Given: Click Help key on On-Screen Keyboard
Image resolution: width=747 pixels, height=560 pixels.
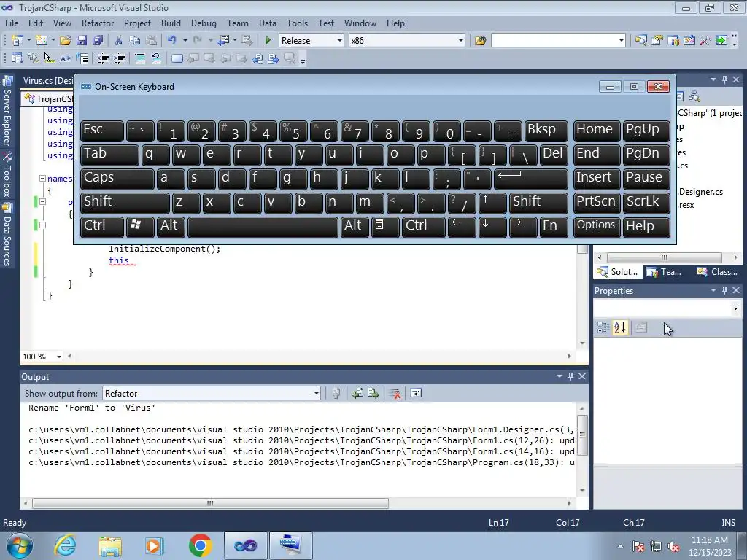Looking at the screenshot, I should pyautogui.click(x=646, y=226).
